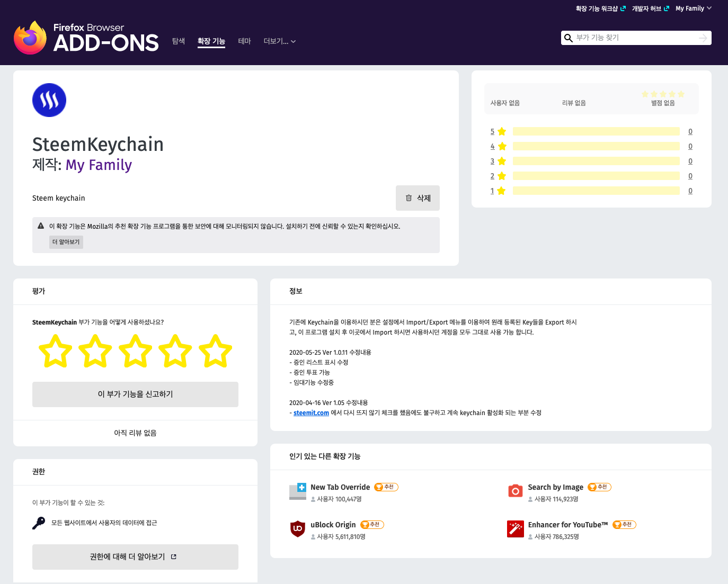
Task: Open the Search by Image add-on link
Action: [556, 487]
